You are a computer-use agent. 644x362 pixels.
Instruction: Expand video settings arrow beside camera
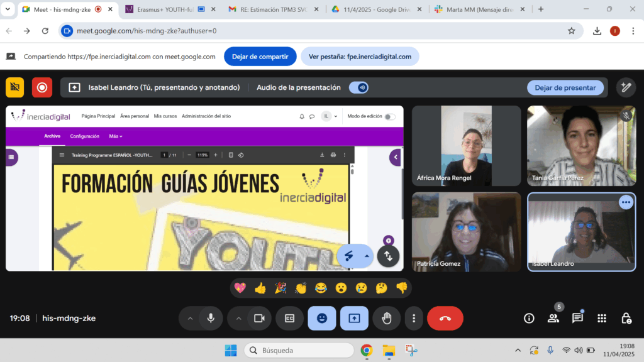click(238, 318)
